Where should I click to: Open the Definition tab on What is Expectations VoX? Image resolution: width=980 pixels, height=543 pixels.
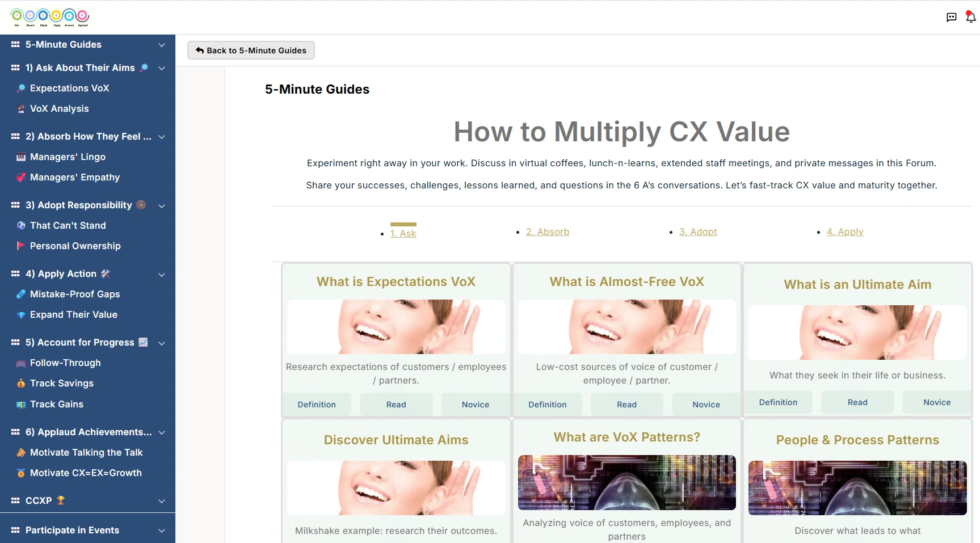click(x=317, y=404)
